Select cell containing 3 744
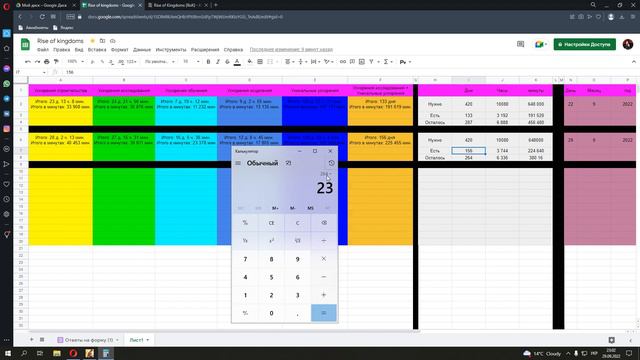This screenshot has height=360, width=640. point(502,151)
